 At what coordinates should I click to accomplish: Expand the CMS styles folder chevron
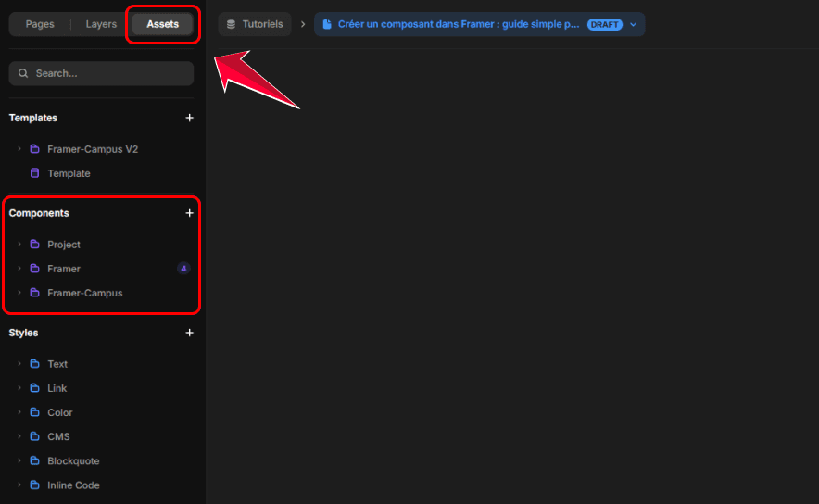click(19, 436)
